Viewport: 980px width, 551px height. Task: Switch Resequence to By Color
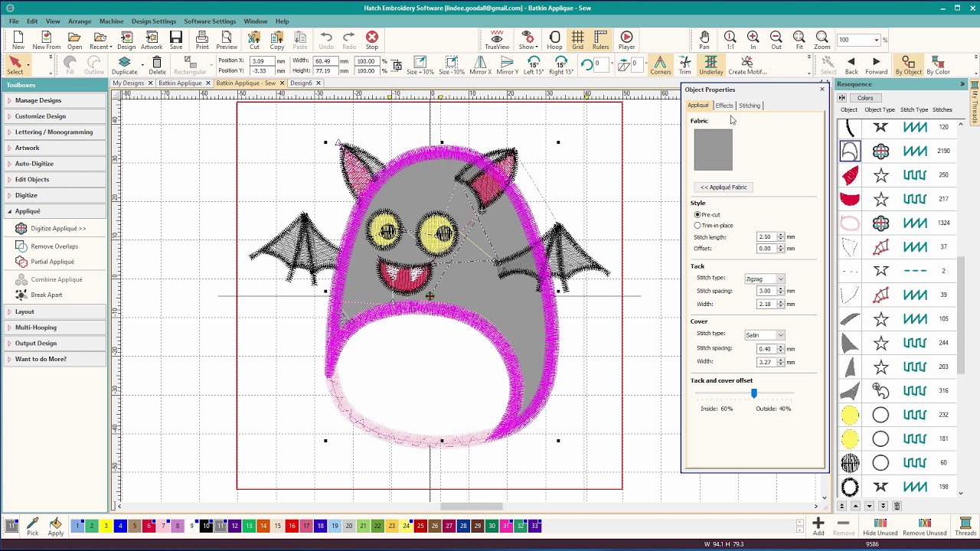(x=938, y=66)
